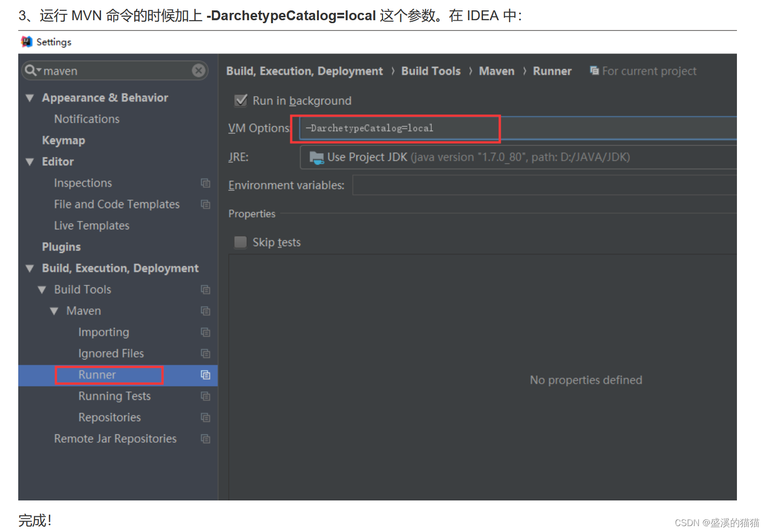Image resolution: width=767 pixels, height=532 pixels.
Task: Click the project-level icon beside Repositories
Action: 206,417
